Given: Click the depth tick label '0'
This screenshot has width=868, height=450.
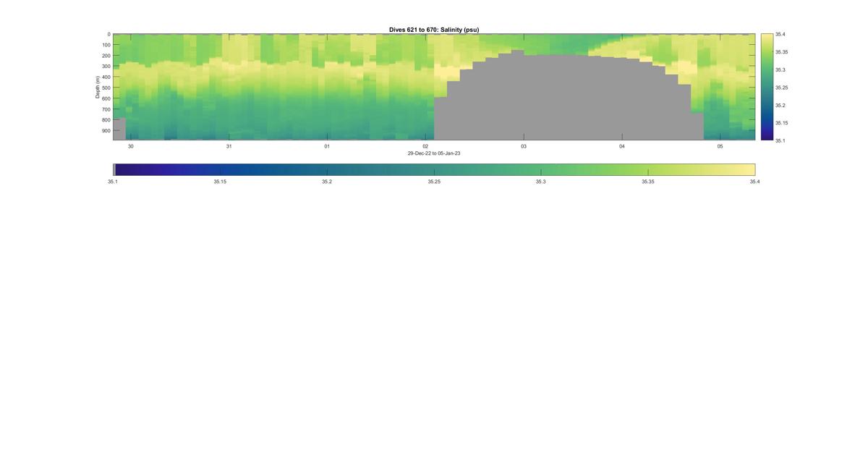Looking at the screenshot, I should pos(109,34).
